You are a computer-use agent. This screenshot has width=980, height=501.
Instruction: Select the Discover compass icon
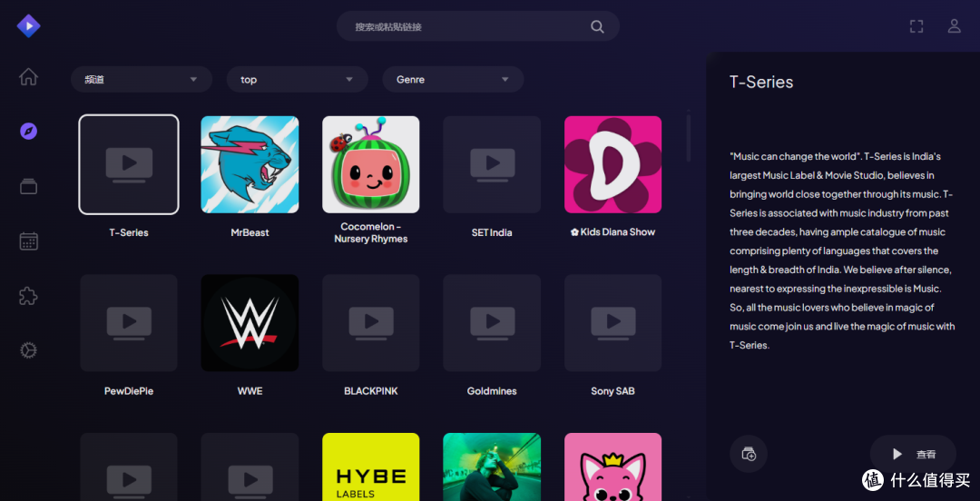pyautogui.click(x=28, y=132)
